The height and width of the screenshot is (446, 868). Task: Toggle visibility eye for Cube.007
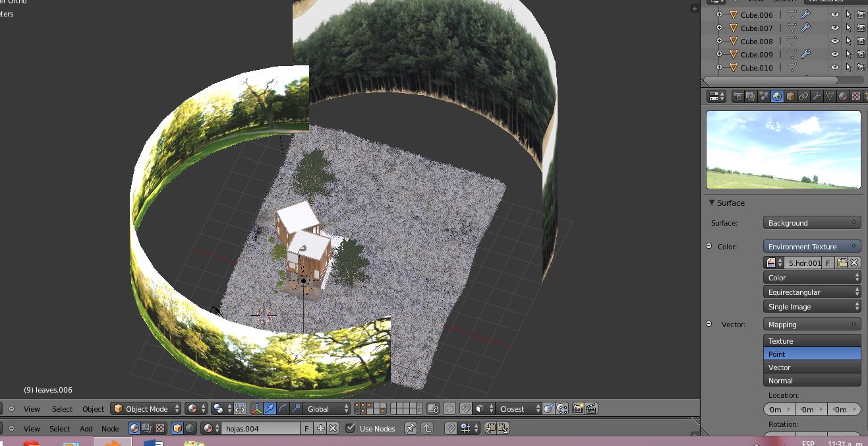click(834, 28)
